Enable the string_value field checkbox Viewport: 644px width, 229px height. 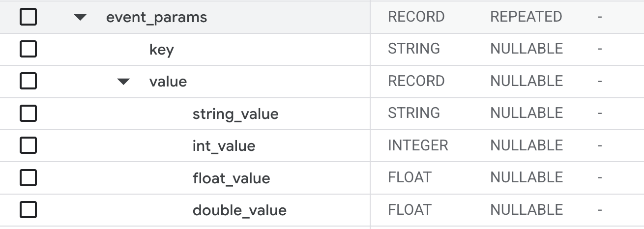pyautogui.click(x=28, y=114)
